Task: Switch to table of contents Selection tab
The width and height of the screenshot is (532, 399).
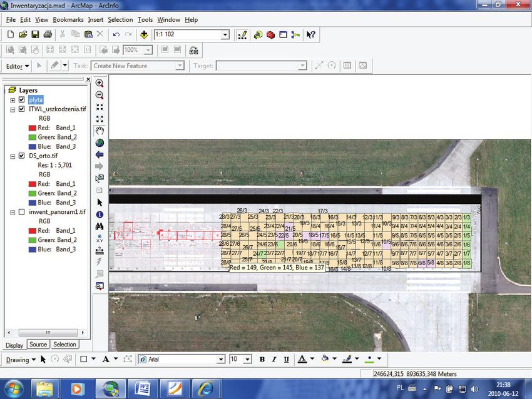Action: (x=64, y=345)
